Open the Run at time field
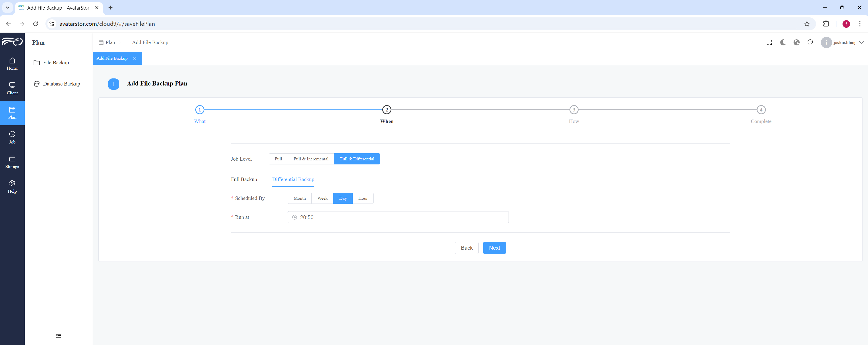 coord(398,217)
